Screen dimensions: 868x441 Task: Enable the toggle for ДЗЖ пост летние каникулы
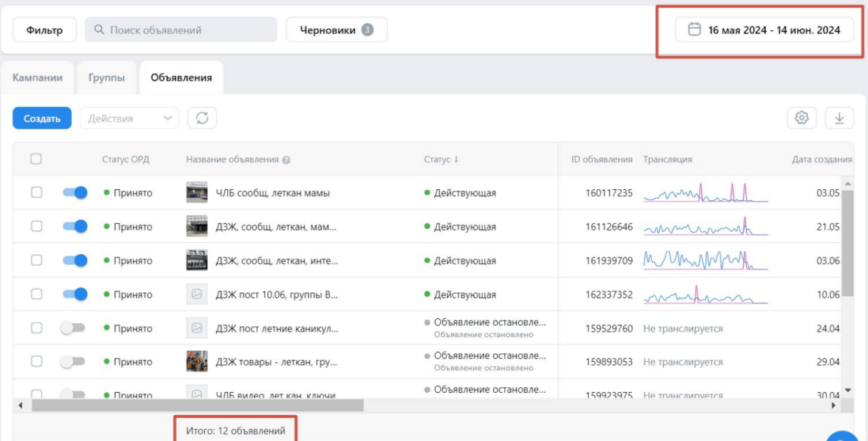tap(73, 329)
